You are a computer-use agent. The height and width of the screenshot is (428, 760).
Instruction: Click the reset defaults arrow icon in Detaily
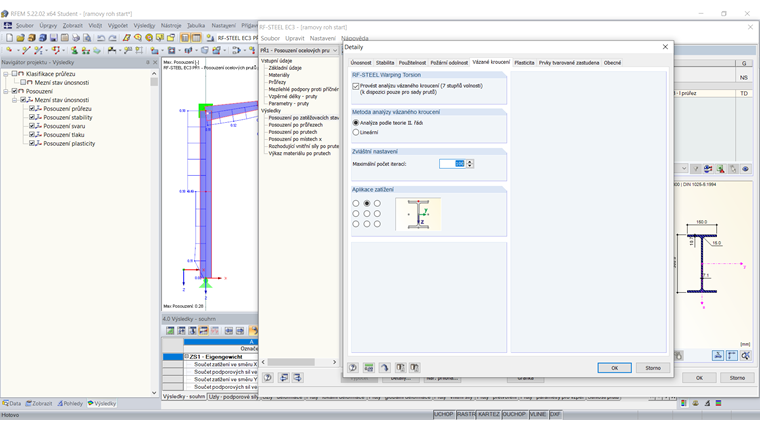[x=384, y=368]
